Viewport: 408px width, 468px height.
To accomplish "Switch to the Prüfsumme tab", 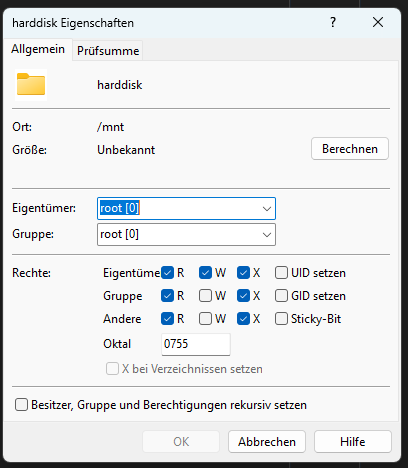I will pos(108,51).
